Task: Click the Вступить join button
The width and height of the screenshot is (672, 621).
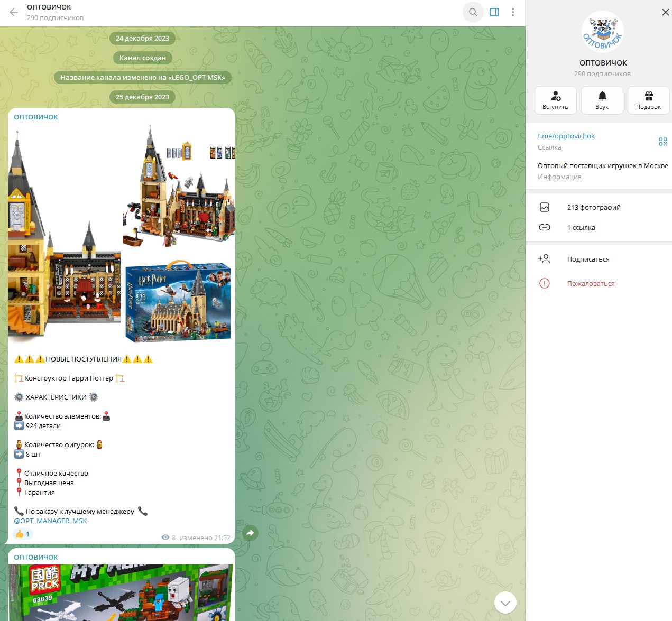Action: click(555, 100)
